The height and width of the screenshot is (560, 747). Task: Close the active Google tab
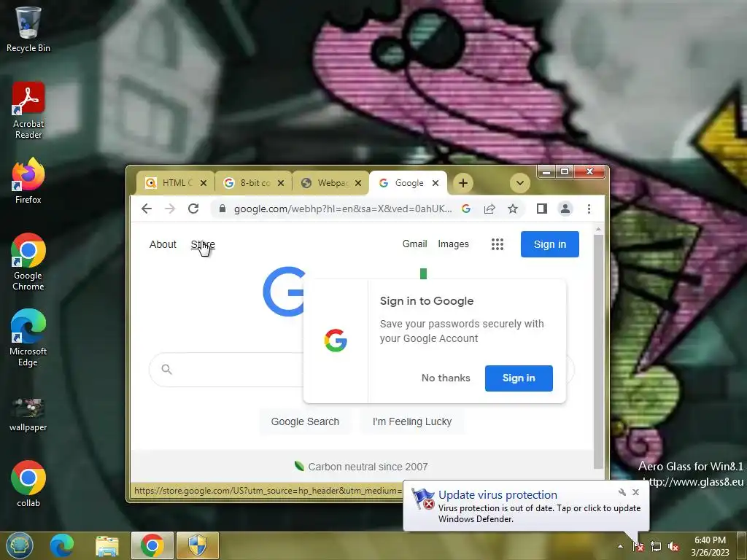pyautogui.click(x=436, y=183)
